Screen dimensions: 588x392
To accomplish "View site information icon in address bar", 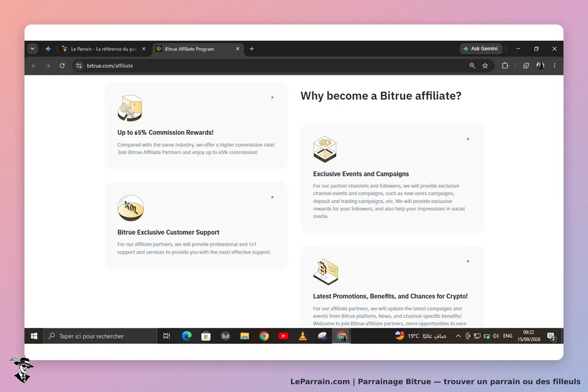I will point(79,66).
